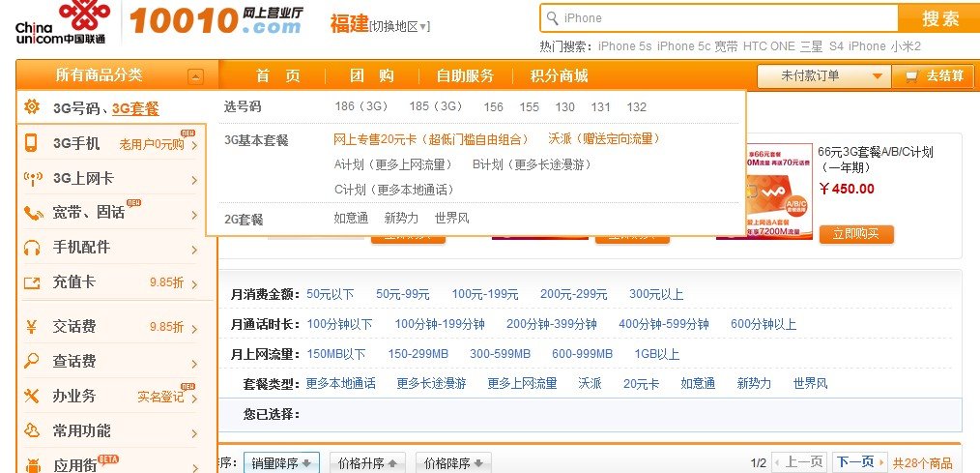Click the gear icon beside 3G号码
980x473 pixels.
[x=32, y=107]
